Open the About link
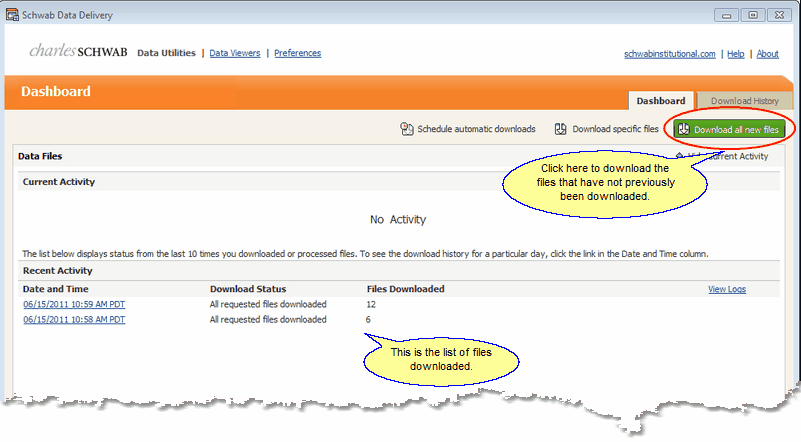801x442 pixels. point(767,54)
